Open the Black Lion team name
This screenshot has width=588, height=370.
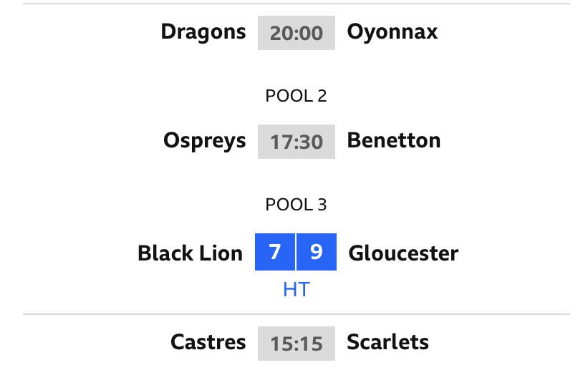pos(190,253)
